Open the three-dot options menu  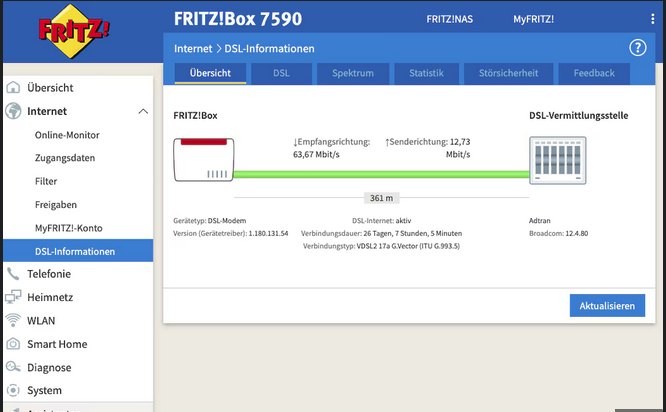[652, 19]
